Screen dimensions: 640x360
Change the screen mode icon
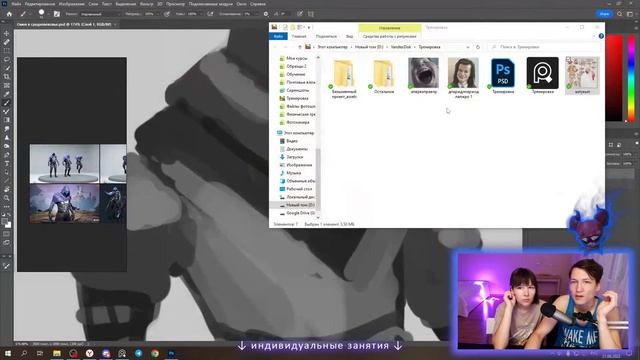point(7,242)
